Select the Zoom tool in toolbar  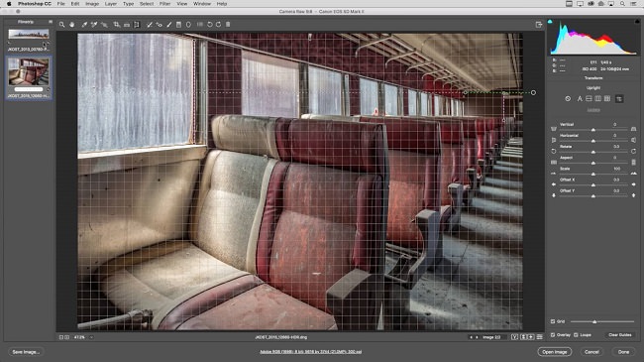point(61,25)
